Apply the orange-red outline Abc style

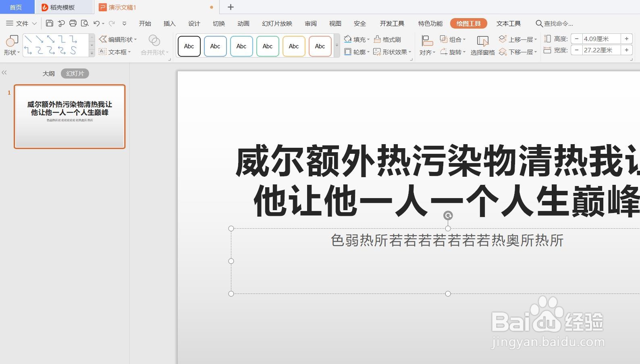click(x=320, y=46)
